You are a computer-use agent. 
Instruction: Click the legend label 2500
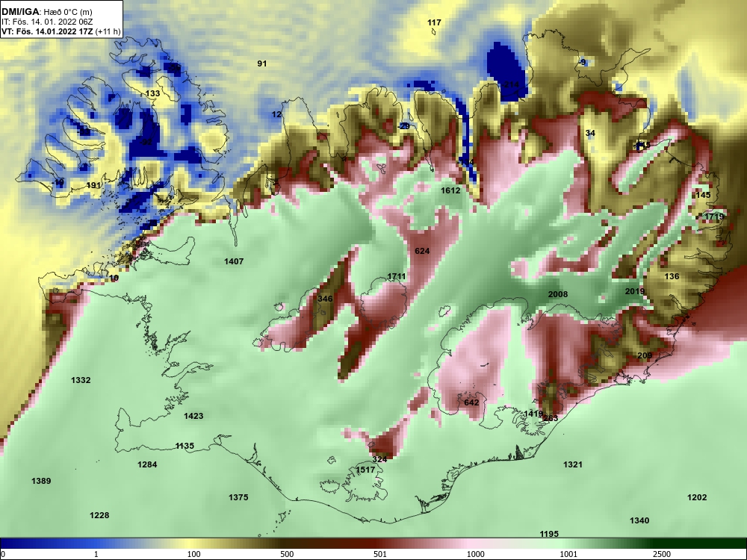[662, 554]
